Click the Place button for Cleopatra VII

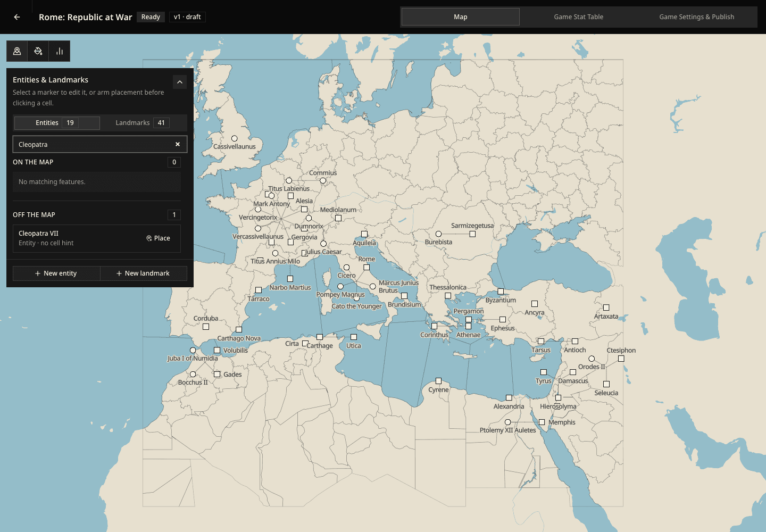[159, 238]
